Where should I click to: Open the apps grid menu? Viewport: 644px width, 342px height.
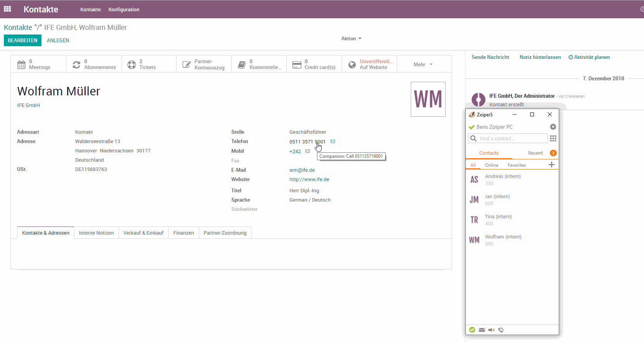7,9
